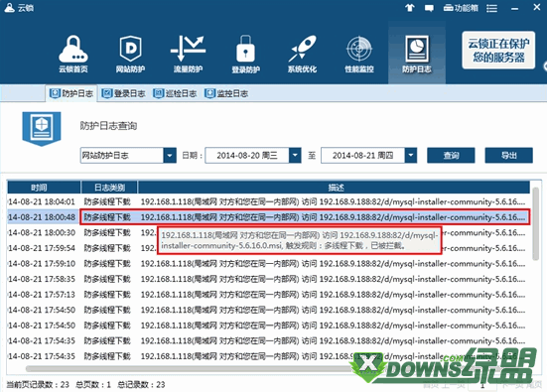
Task: Sort by the 时间 column header
Action: [44, 188]
